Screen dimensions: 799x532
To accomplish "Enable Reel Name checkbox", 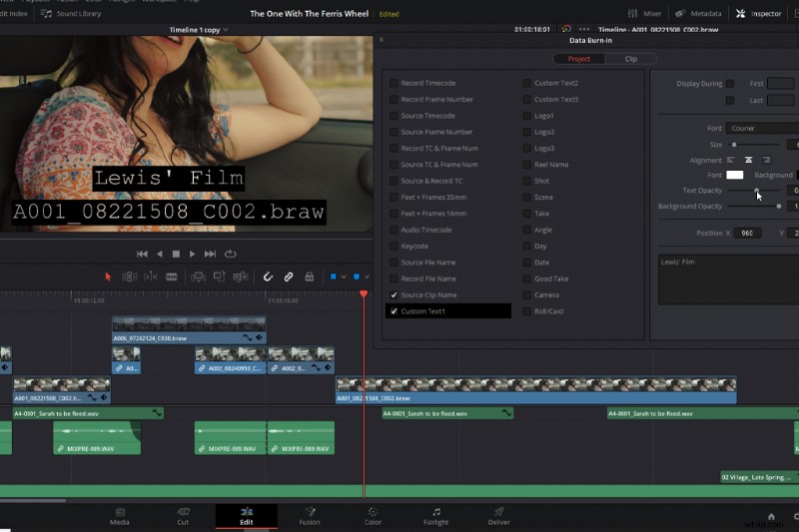I will (x=527, y=165).
